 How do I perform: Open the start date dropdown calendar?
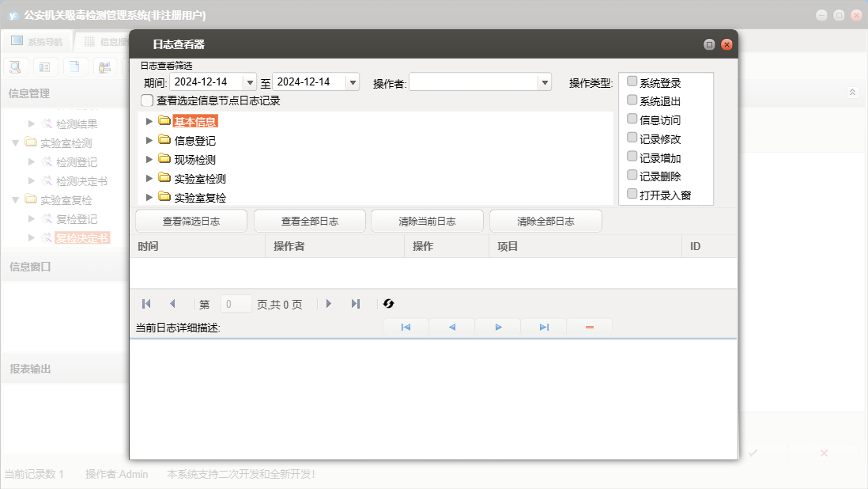click(250, 82)
